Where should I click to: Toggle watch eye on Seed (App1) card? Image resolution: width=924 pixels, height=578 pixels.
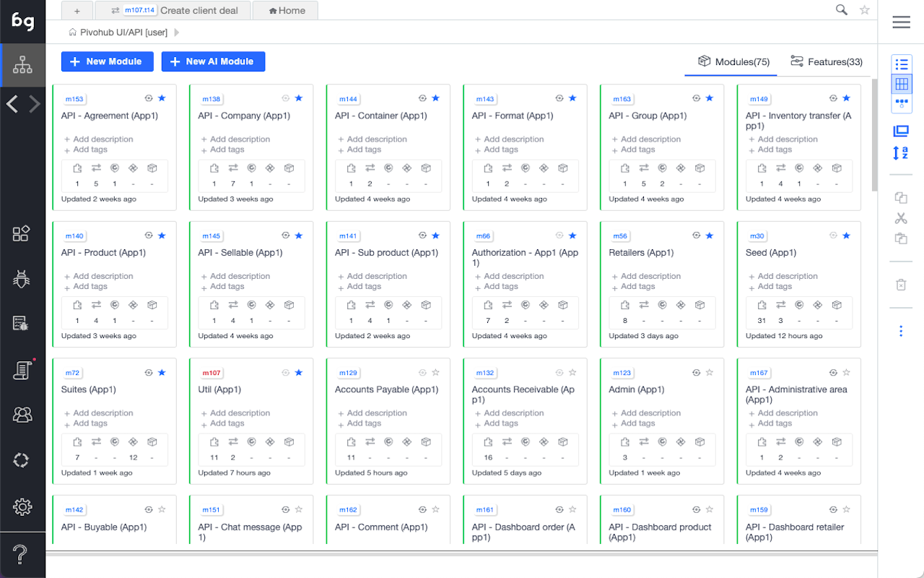[x=833, y=236]
